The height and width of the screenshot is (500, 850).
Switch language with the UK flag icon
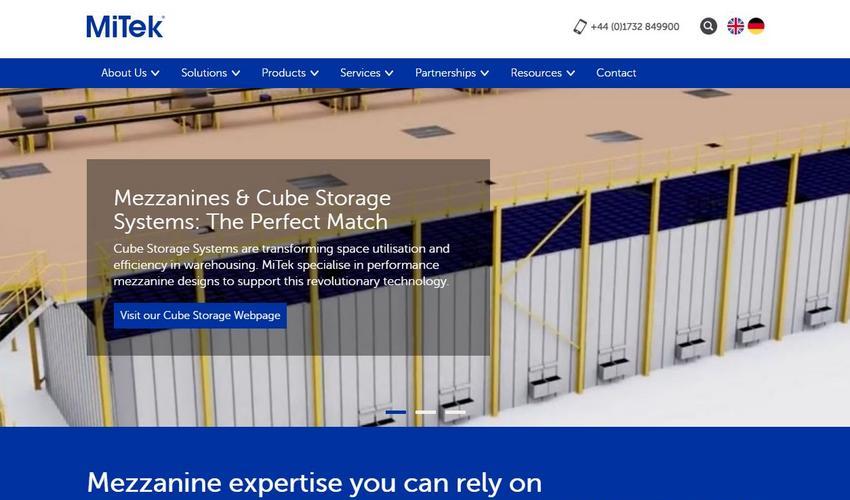click(x=735, y=26)
